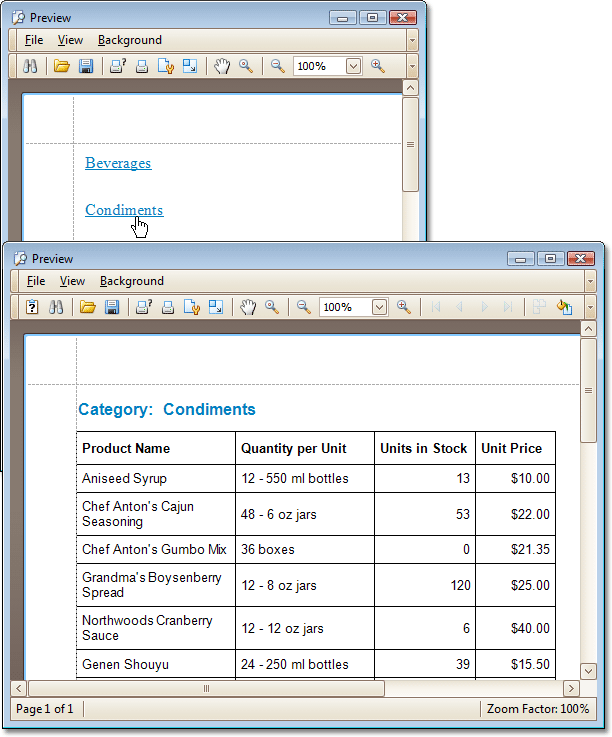Open the Background menu in lower window
The width and height of the screenshot is (612, 737).
point(132,281)
